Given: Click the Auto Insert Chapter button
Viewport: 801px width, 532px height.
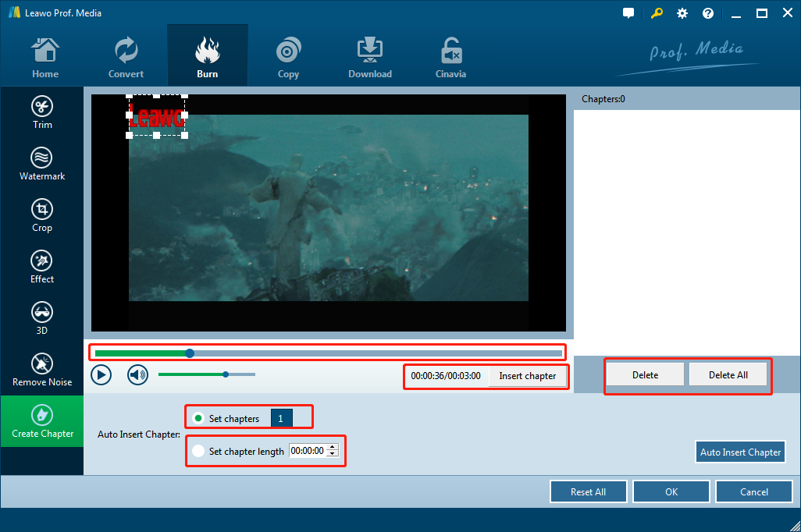Looking at the screenshot, I should (740, 452).
